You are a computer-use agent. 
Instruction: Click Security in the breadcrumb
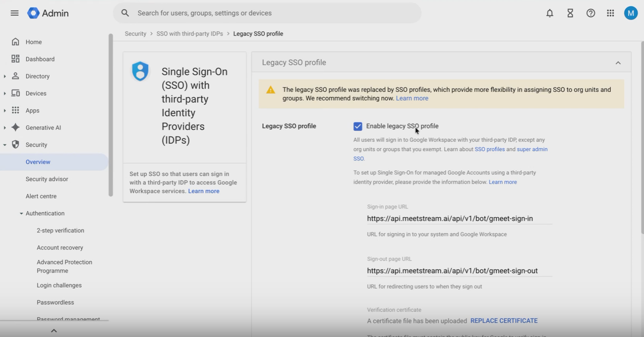(x=135, y=34)
